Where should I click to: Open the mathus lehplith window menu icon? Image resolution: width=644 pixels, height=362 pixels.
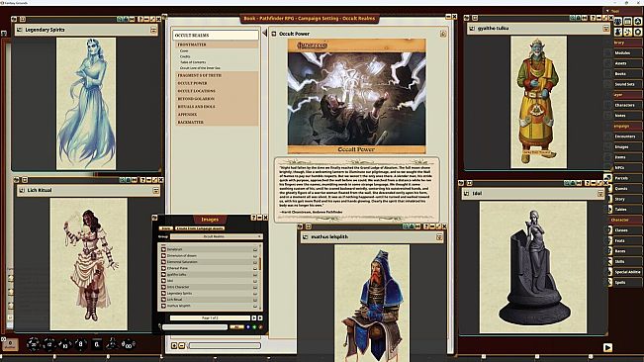439,236
